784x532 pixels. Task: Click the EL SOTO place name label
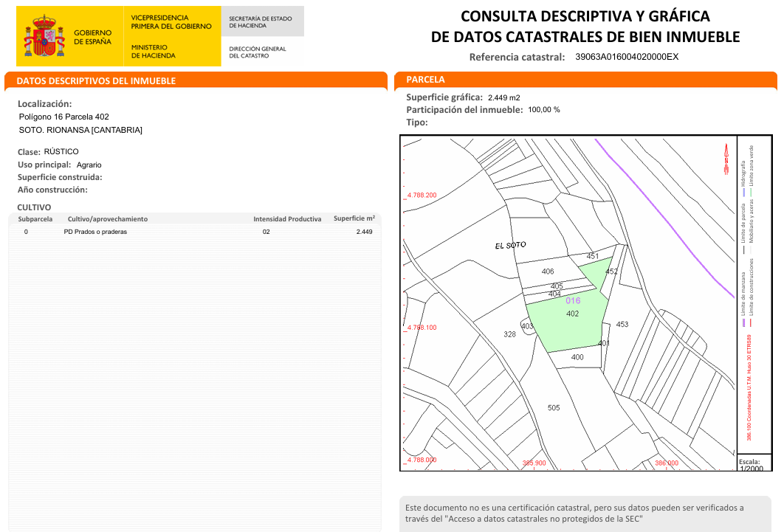[510, 245]
